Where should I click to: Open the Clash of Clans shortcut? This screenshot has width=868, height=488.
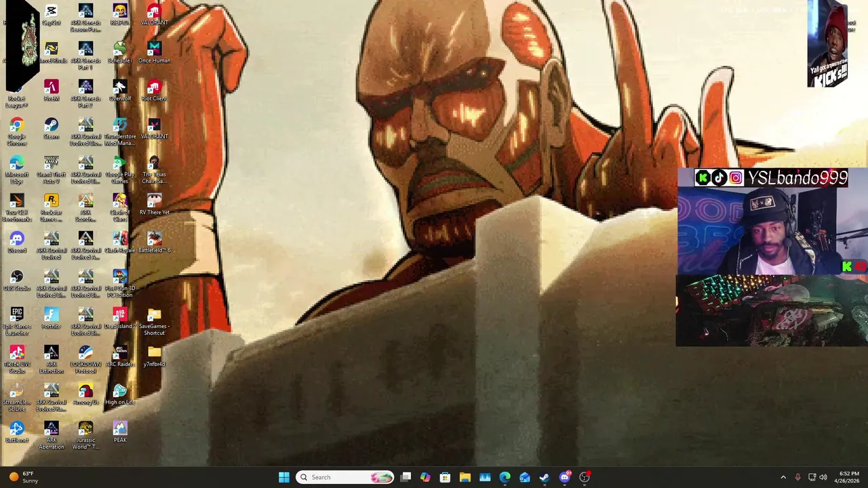120,207
